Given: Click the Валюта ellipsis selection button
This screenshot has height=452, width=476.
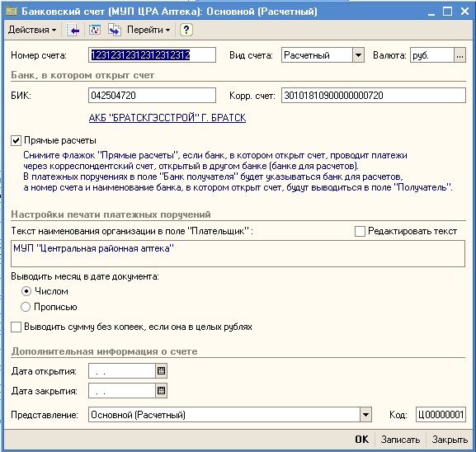Looking at the screenshot, I should pyautogui.click(x=460, y=55).
